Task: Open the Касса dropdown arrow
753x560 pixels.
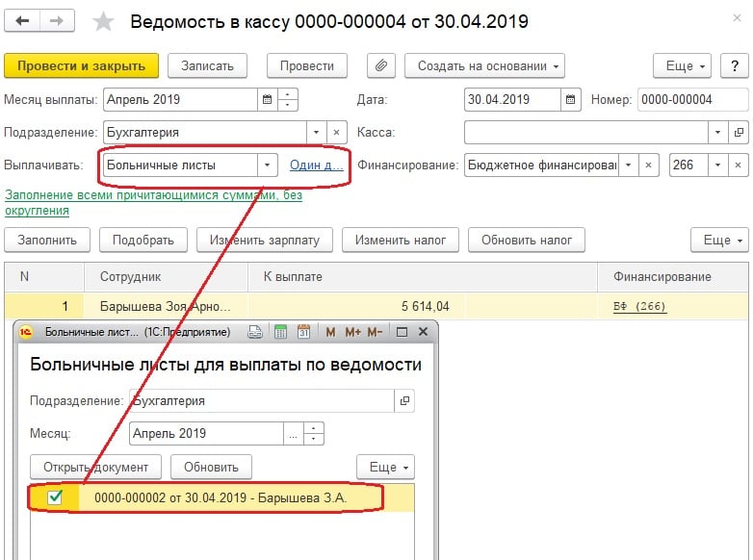Action: point(717,132)
